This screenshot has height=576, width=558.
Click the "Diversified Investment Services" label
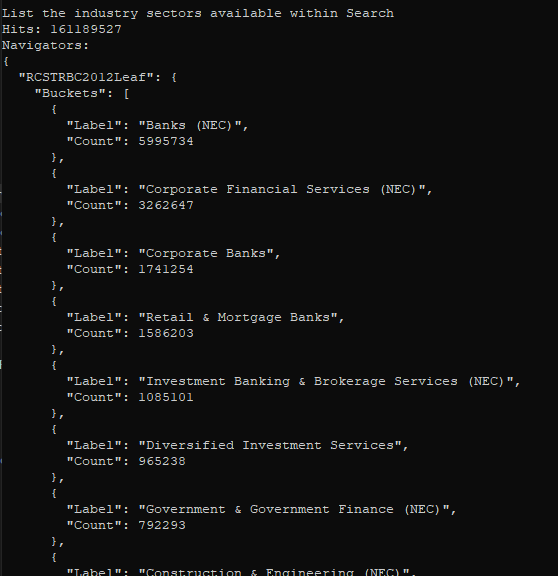click(270, 445)
